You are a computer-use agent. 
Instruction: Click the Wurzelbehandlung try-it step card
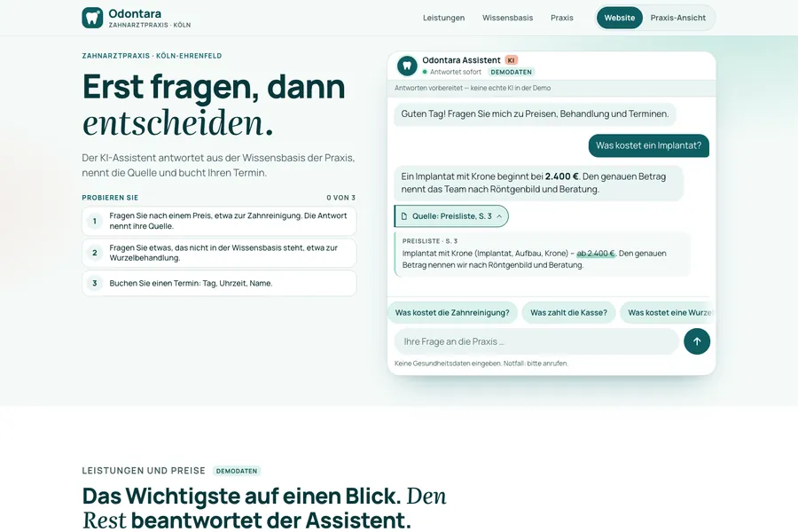click(x=219, y=253)
